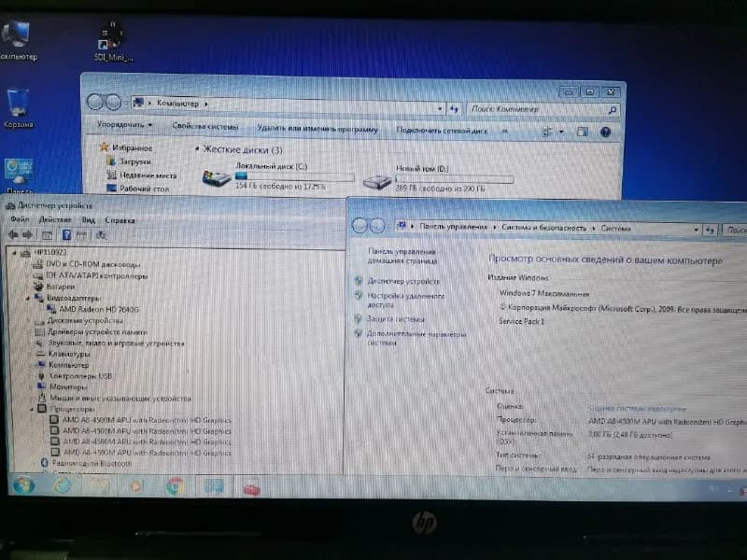Open the Recycle Bin desktop icon
747x560 pixels.
(x=18, y=108)
